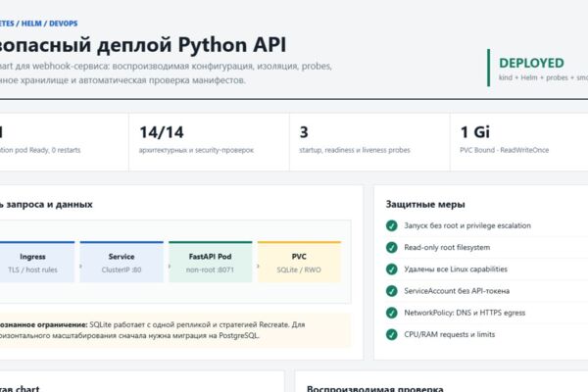Click 'CPU/RAM requests и limits' text

pyautogui.click(x=449, y=334)
